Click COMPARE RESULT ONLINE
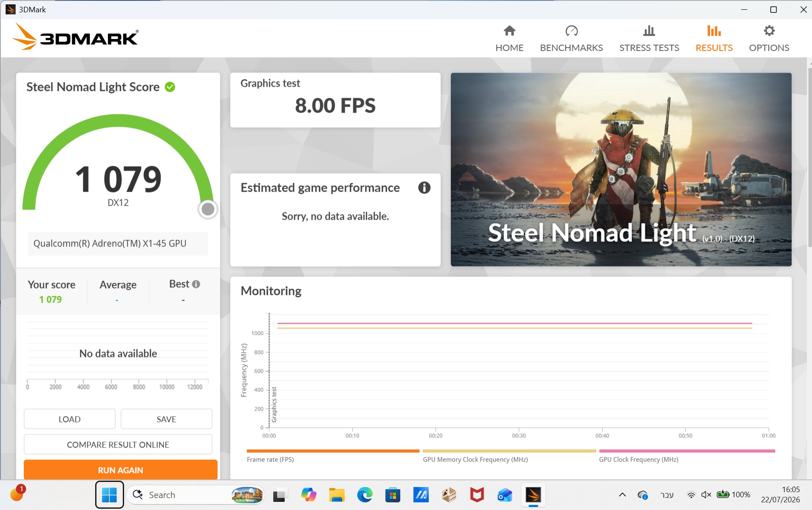The height and width of the screenshot is (510, 812). 118,445
